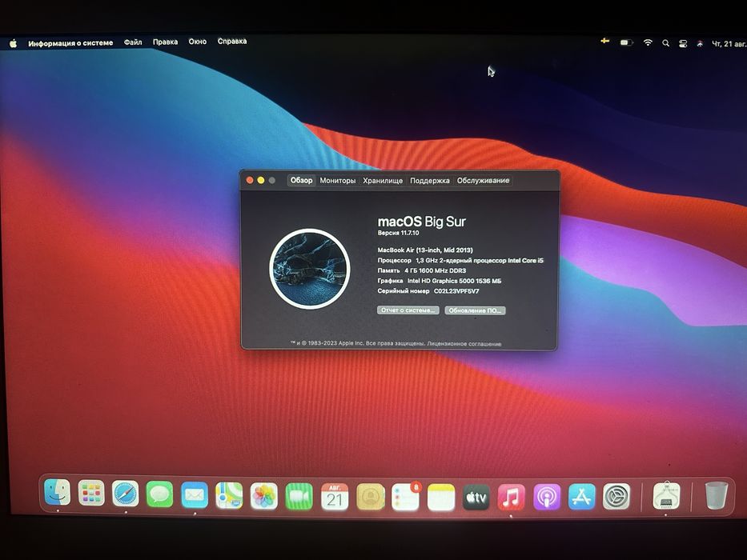
Task: Click the 4 ГБ 1600 MHz DDR3 text
Action: click(x=435, y=270)
